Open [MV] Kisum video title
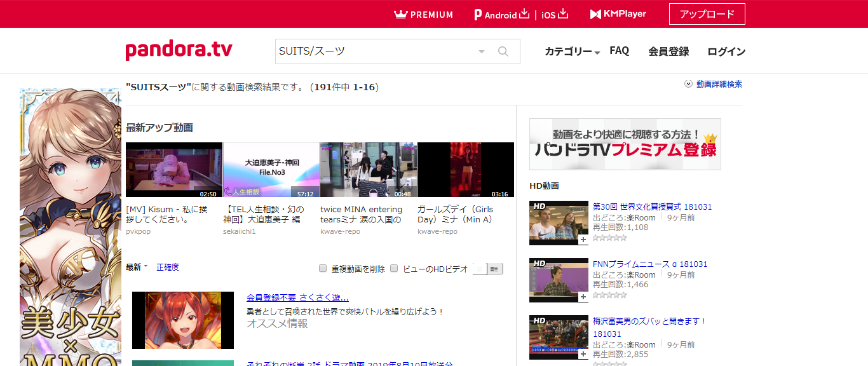 coord(165,215)
